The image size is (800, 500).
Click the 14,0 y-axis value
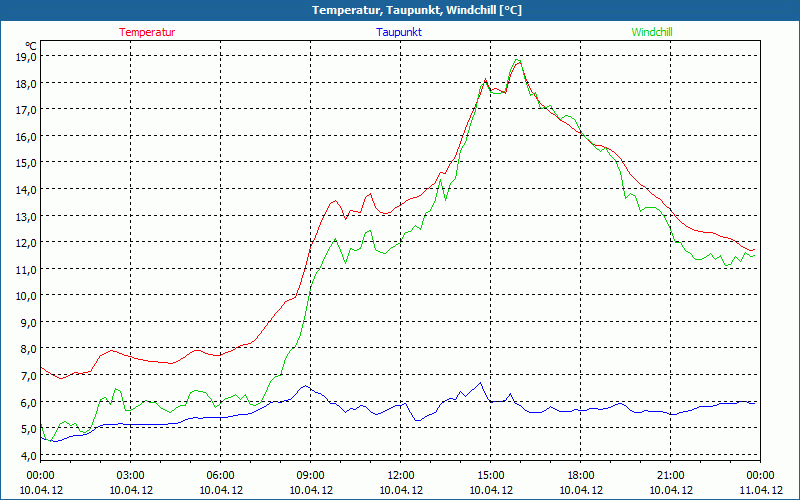(26, 190)
